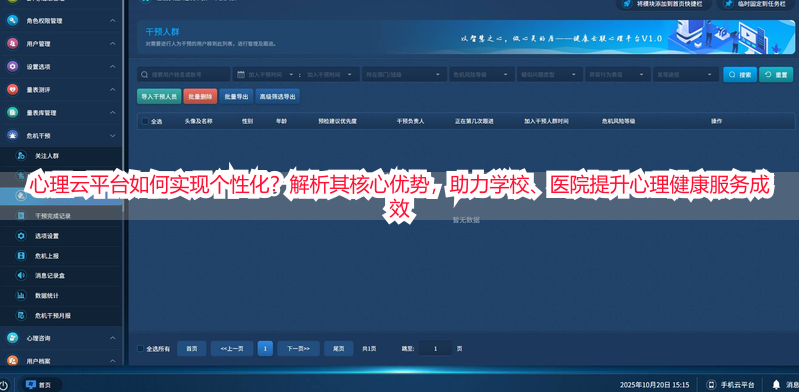Click the 首页 monitor icon in taskbar
Viewport: 799px width, 392px height.
[x=31, y=385]
